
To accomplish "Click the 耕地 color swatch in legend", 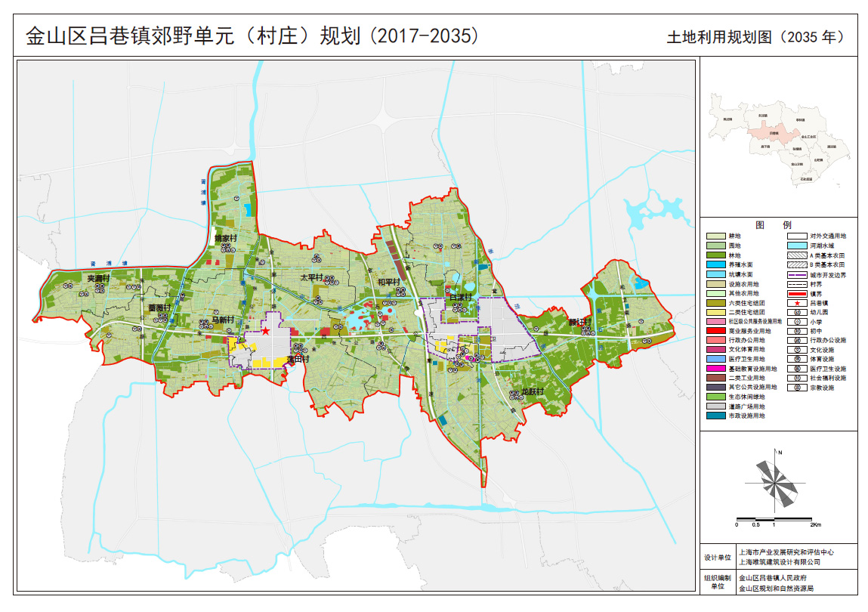I will coord(715,236).
